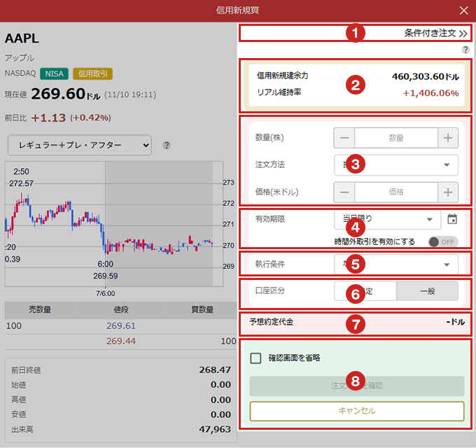Click help icon below 条件付き注文

click(465, 50)
